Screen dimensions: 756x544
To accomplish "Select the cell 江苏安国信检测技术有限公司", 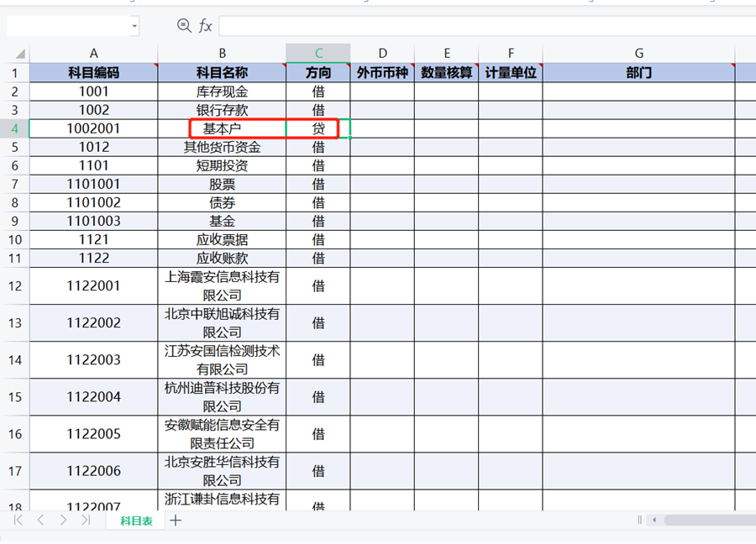I will [222, 360].
